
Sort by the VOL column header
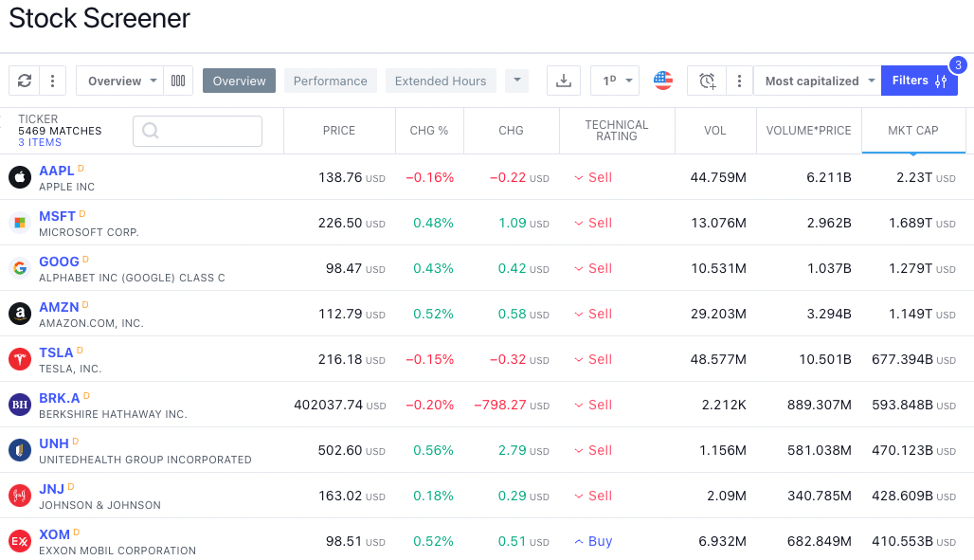pos(715,131)
